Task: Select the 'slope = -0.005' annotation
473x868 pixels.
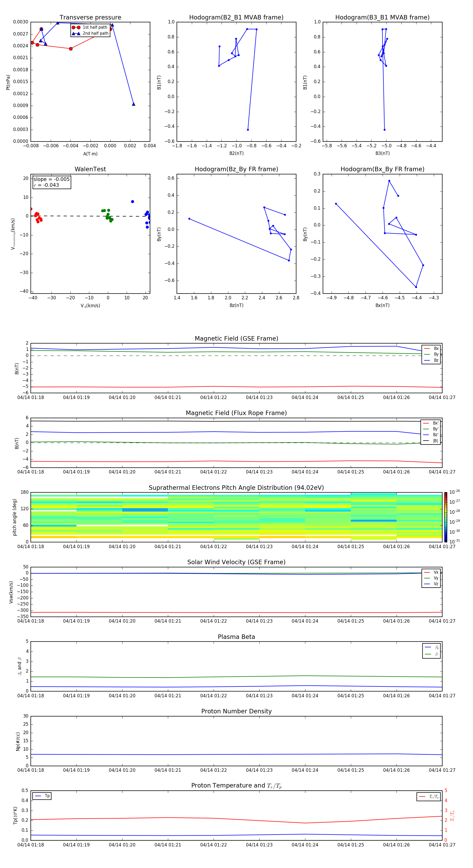Action: click(x=52, y=179)
